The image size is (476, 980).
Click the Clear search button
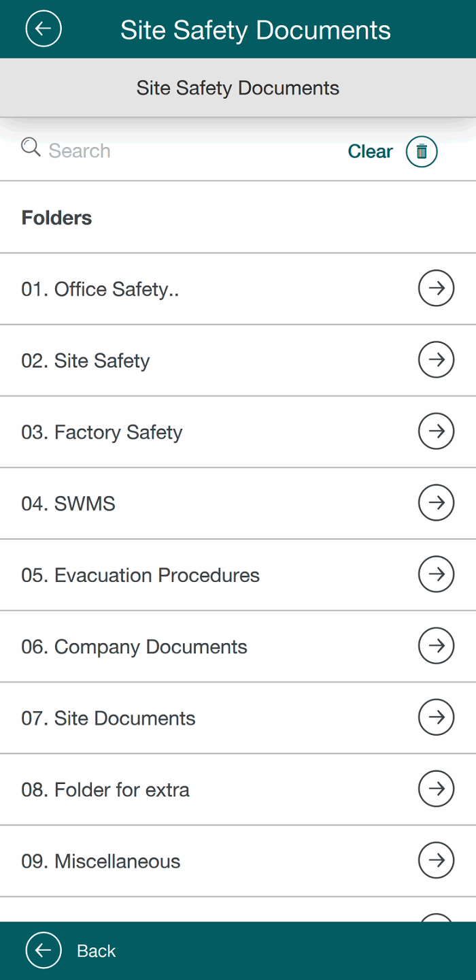pyautogui.click(x=370, y=151)
